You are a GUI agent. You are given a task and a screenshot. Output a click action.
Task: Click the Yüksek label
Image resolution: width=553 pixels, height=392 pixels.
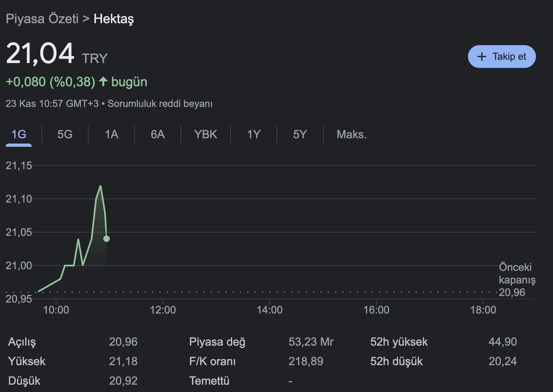coord(27,362)
